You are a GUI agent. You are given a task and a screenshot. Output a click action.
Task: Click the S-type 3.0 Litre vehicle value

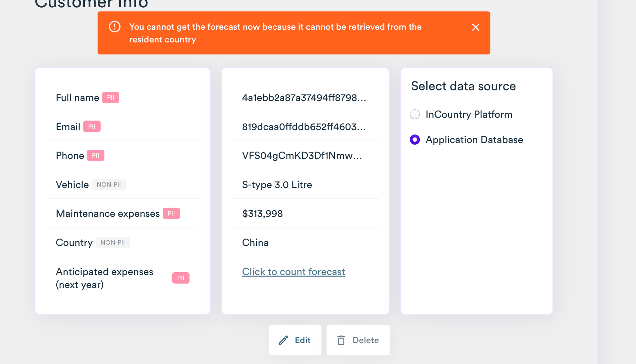(277, 184)
